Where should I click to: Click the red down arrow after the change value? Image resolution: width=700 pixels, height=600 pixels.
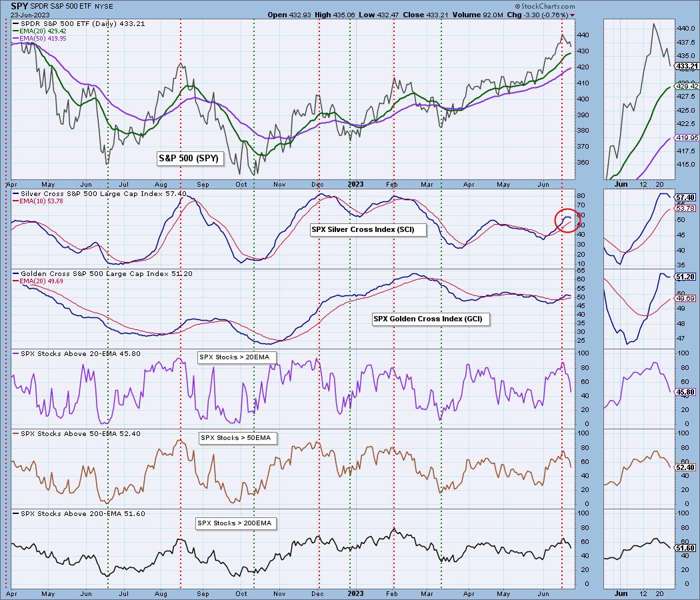[572, 15]
